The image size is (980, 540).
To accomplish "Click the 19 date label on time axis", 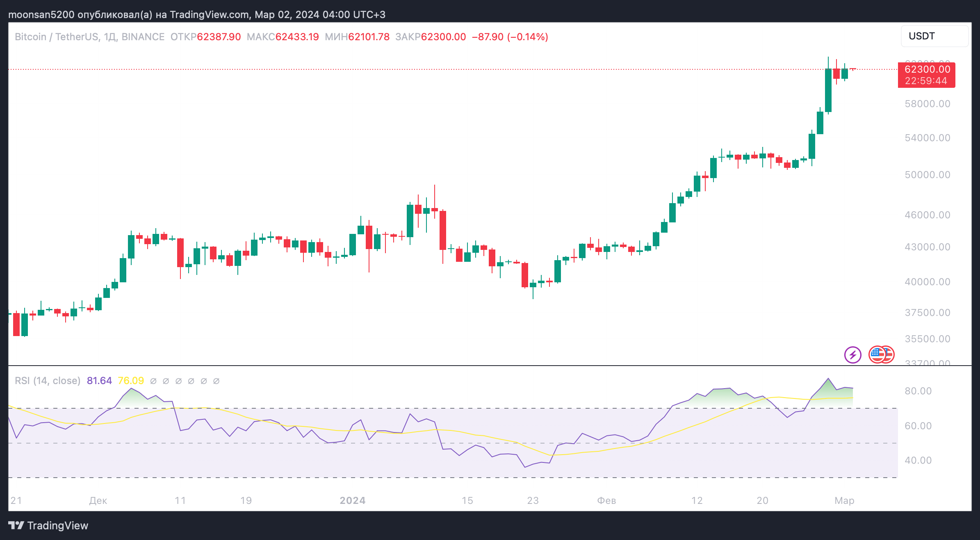I will (x=246, y=501).
